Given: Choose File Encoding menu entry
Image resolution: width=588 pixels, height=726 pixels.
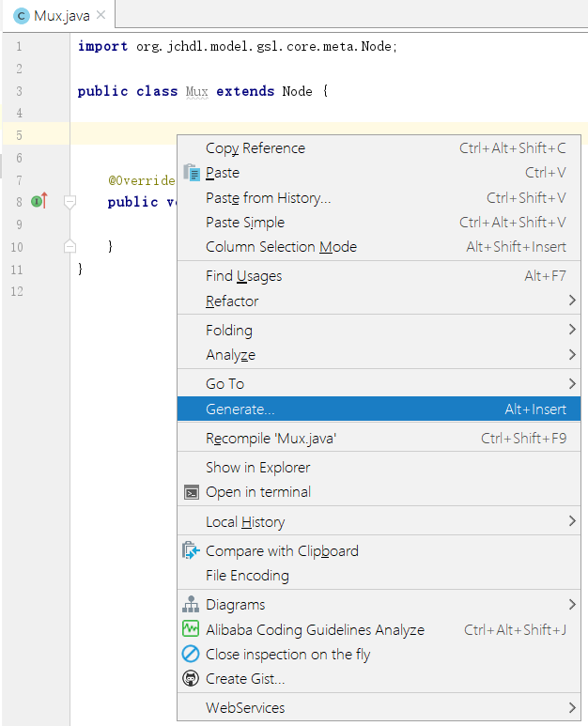Looking at the screenshot, I should point(379,576).
